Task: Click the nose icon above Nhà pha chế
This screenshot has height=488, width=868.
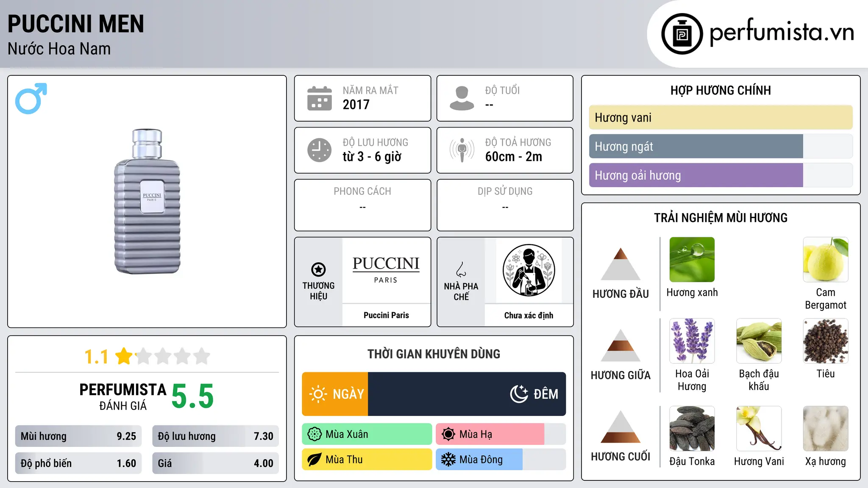Action: pyautogui.click(x=461, y=269)
